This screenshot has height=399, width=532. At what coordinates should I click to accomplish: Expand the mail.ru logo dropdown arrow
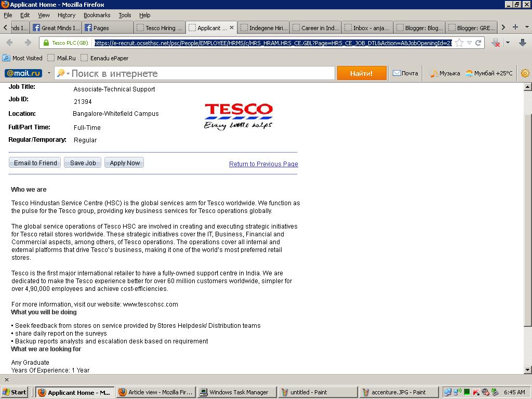coord(49,73)
